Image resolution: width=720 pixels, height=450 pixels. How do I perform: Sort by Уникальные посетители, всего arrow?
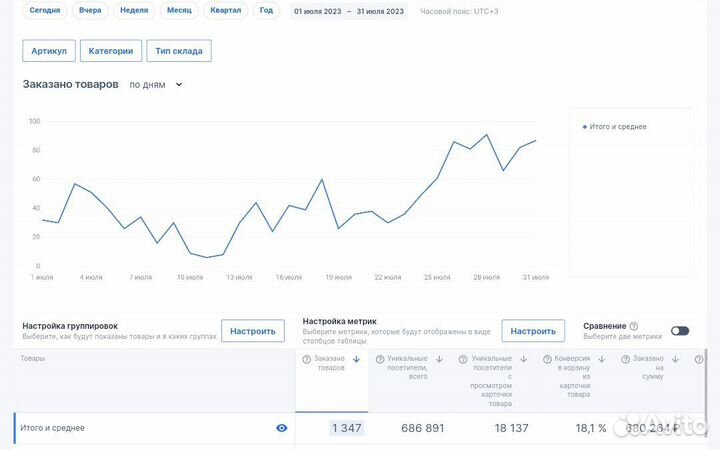point(439,359)
